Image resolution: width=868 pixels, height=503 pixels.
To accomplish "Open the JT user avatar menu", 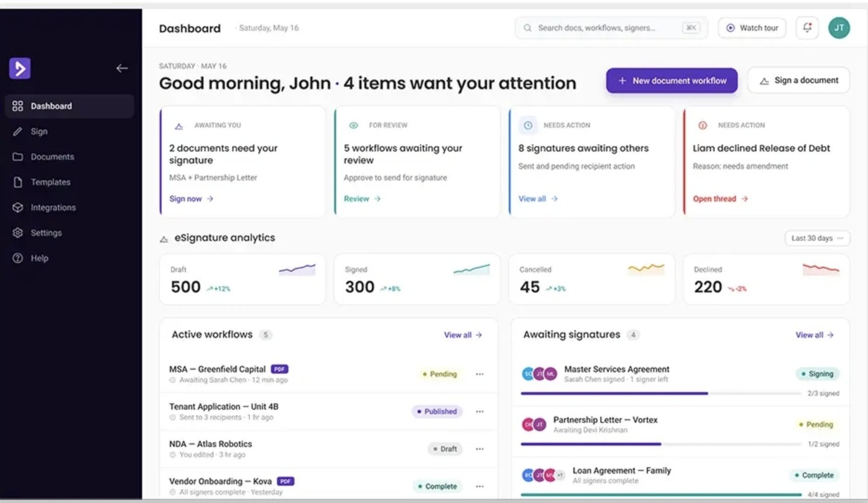I will pos(839,28).
